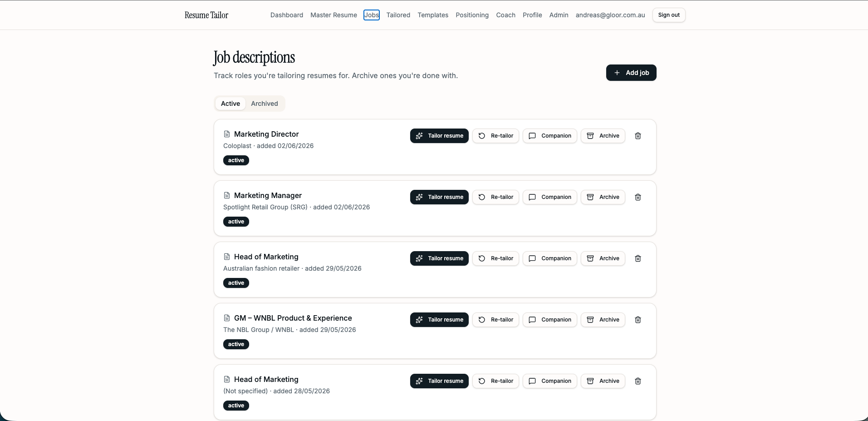868x421 pixels.
Task: Re-tailor the Marketing Manager job
Action: coord(495,197)
